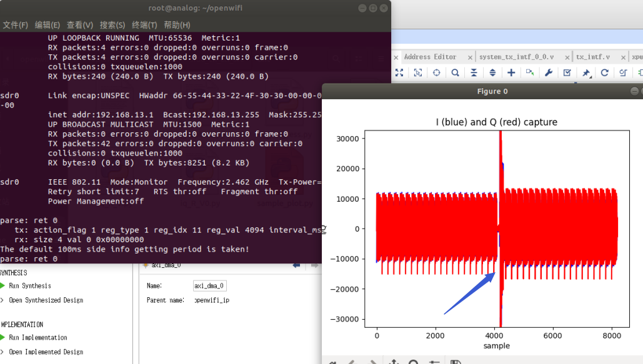Activate the Zoom In magnifier tool
Image resolution: width=643 pixels, height=364 pixels.
pos(455,73)
